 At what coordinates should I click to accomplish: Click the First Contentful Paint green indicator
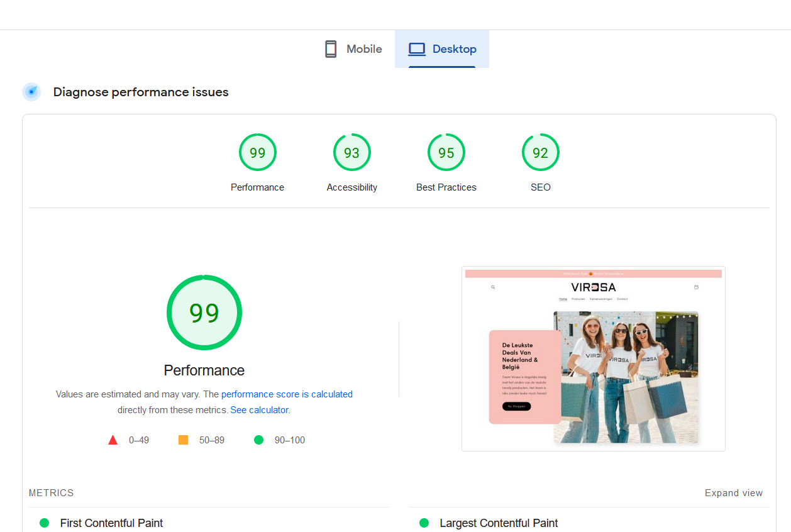tap(44, 523)
